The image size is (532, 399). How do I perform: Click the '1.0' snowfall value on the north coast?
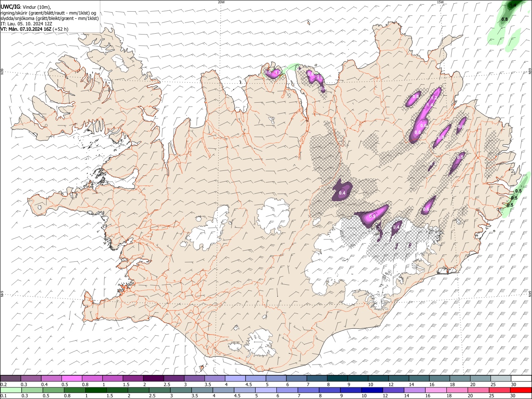pos(278,73)
